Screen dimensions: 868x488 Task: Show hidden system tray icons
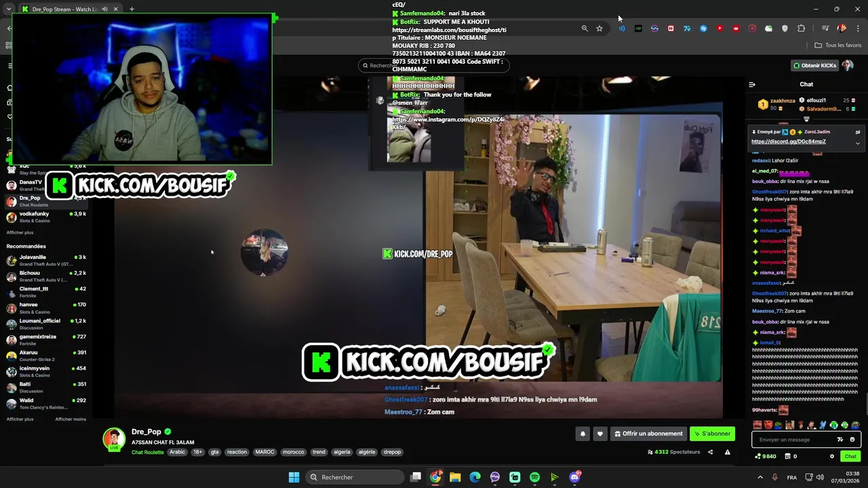point(759,477)
